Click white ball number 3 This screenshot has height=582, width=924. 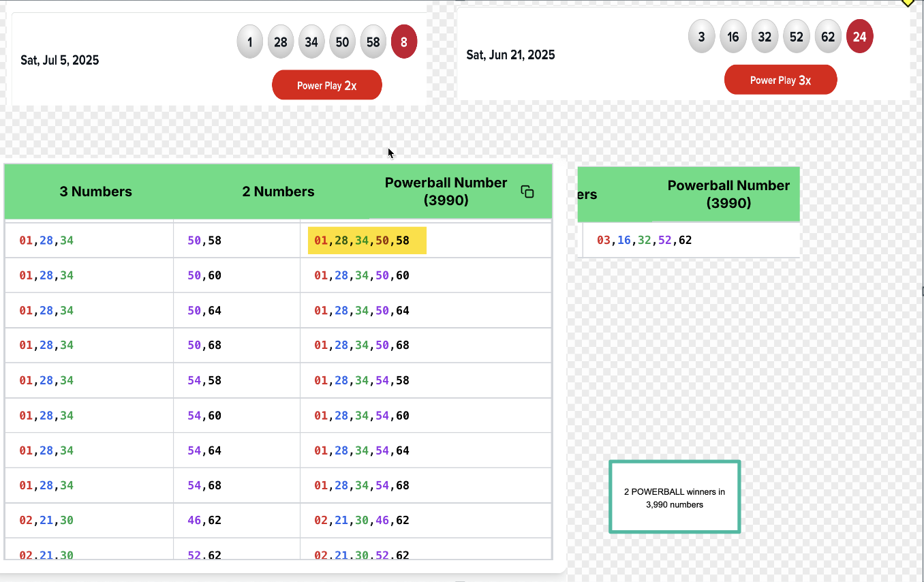pyautogui.click(x=701, y=37)
